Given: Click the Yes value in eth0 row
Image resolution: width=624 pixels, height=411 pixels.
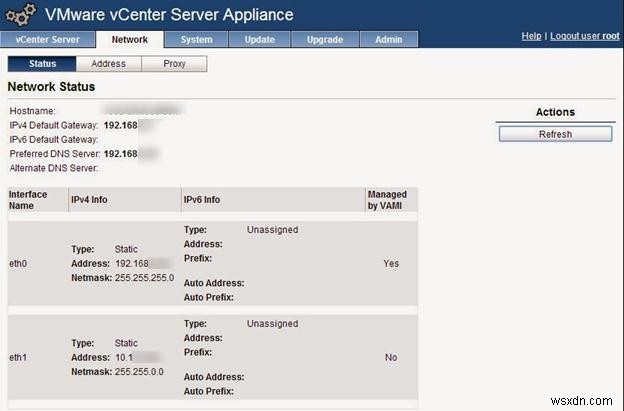Looking at the screenshot, I should coord(391,264).
